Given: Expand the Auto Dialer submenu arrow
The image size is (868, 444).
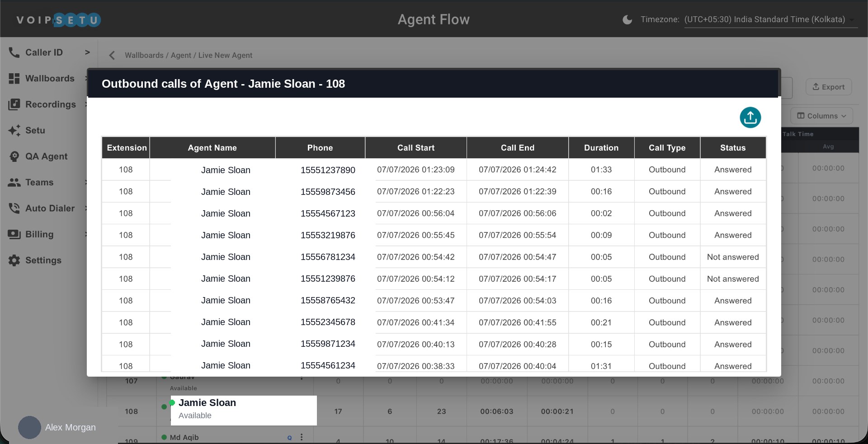Looking at the screenshot, I should 86,208.
